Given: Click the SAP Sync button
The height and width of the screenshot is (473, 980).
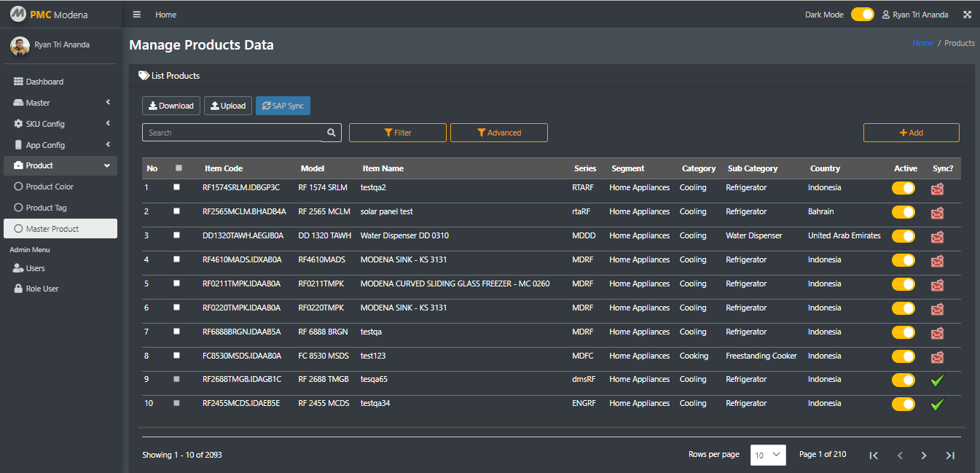Looking at the screenshot, I should tap(283, 106).
